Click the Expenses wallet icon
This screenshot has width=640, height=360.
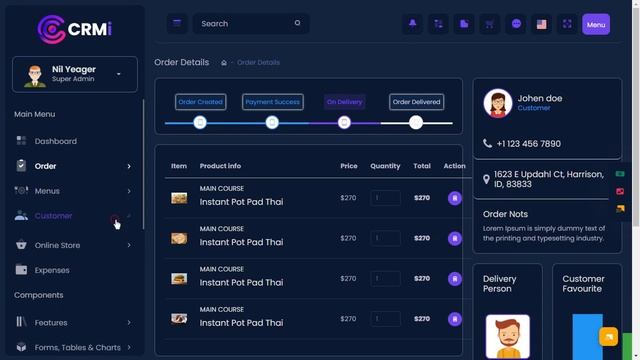tap(21, 269)
